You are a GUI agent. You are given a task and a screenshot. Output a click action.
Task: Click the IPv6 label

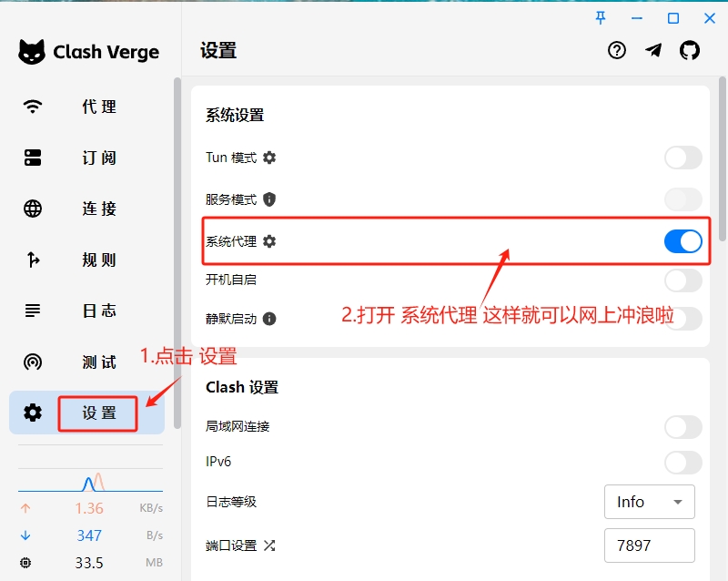click(218, 462)
